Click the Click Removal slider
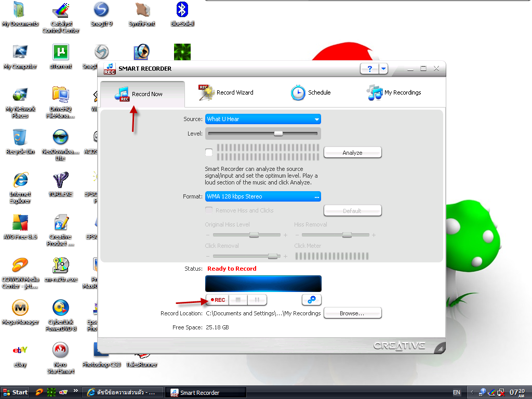Screen dimensions: 532x399 click(x=247, y=256)
